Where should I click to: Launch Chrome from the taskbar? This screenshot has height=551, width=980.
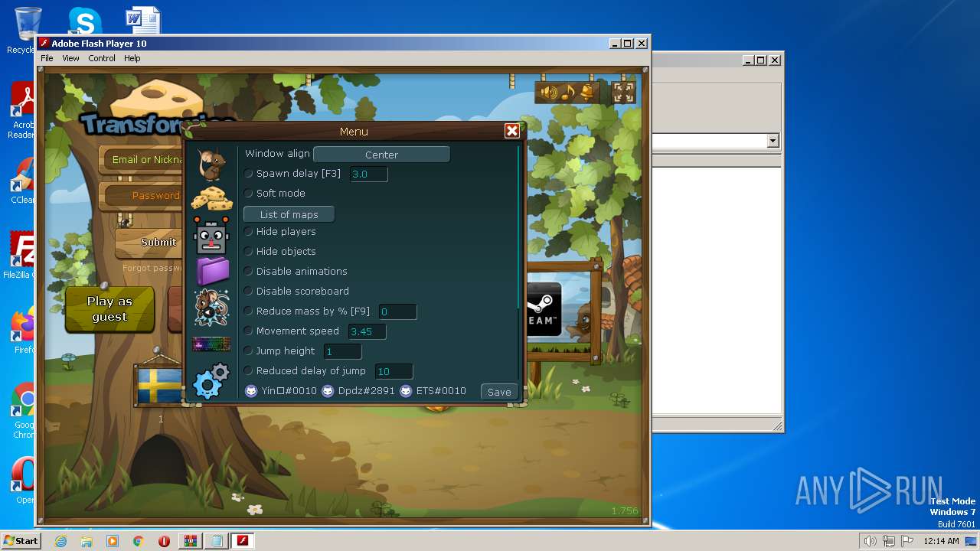139,541
